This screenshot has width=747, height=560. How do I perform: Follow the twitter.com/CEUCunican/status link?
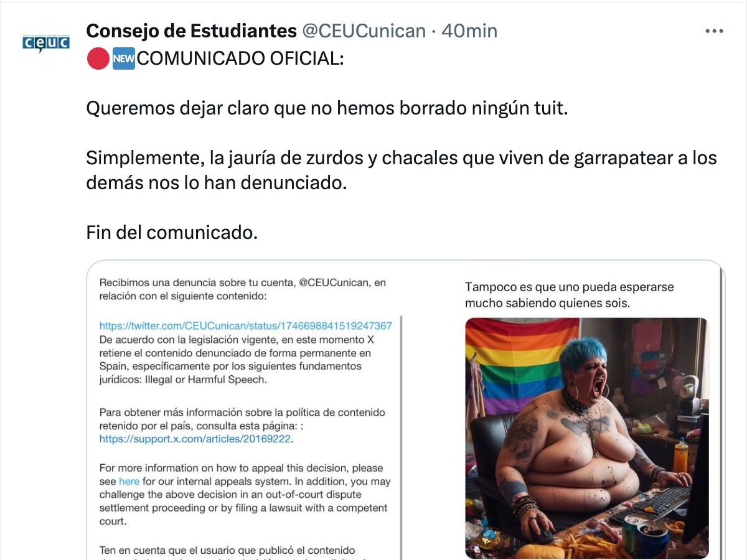click(246, 325)
